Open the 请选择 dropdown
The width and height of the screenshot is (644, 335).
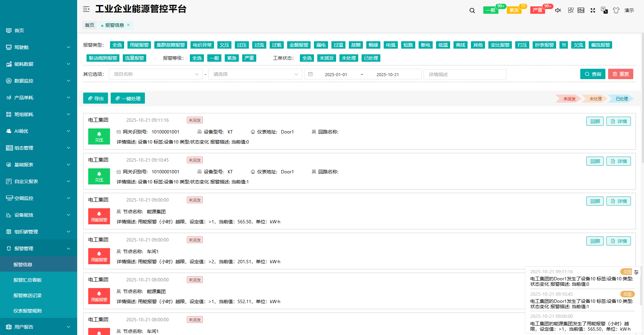click(x=255, y=74)
